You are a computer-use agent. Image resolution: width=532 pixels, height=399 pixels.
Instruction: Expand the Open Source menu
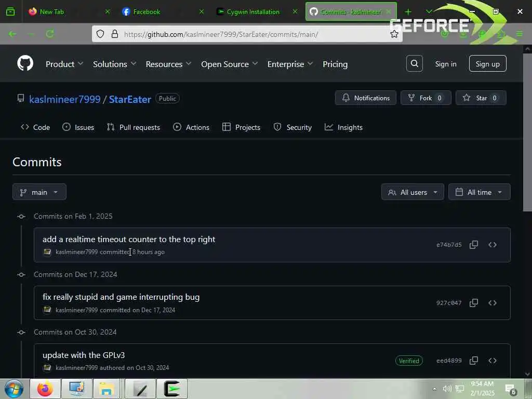coord(229,64)
